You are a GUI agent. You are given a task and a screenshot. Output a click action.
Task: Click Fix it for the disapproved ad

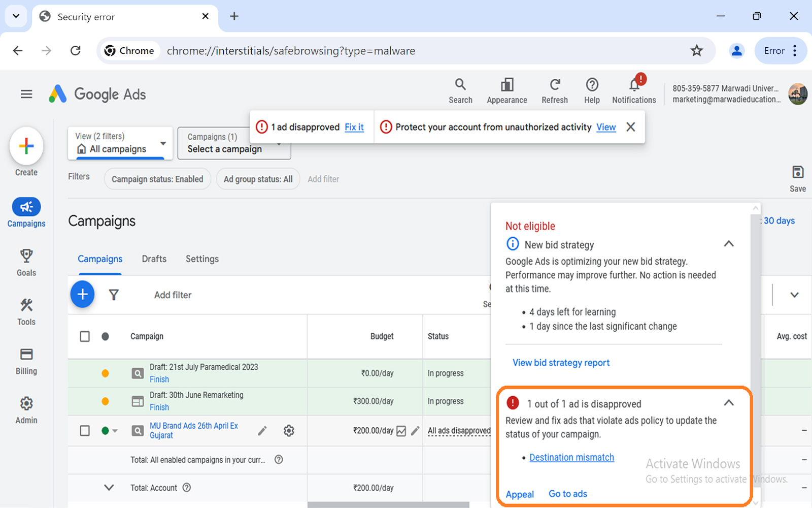[x=354, y=127]
